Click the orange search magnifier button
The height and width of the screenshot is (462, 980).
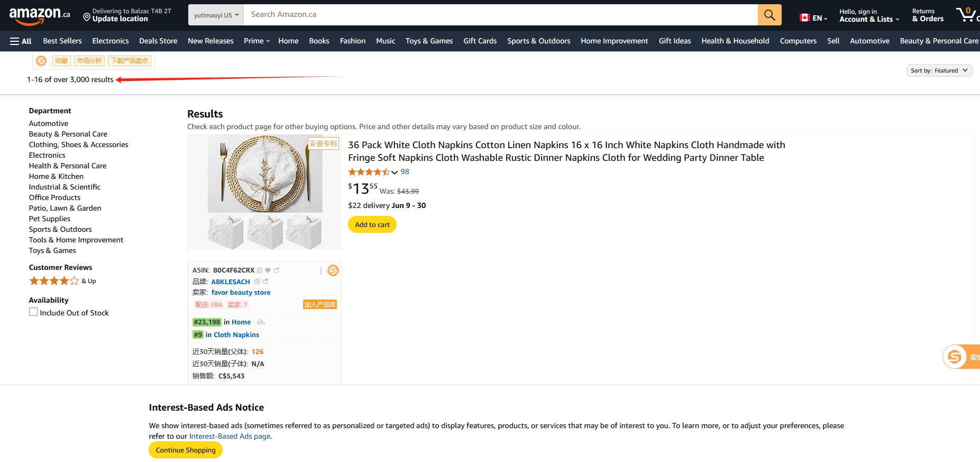click(769, 15)
